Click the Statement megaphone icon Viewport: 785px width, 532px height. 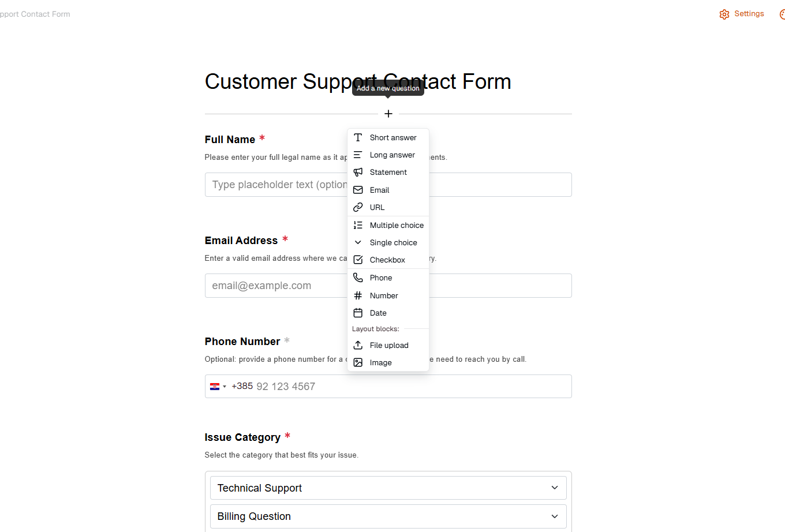pyautogui.click(x=358, y=172)
